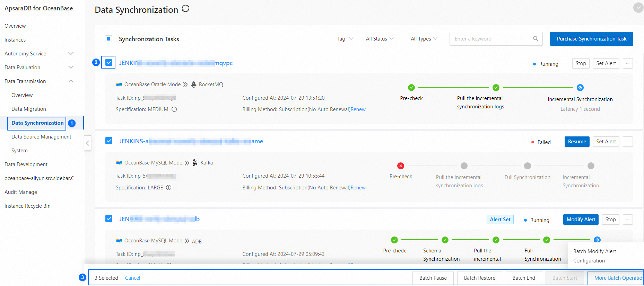Toggle the select-all Synchronization Tasks checkbox
644x286 pixels.
point(108,39)
